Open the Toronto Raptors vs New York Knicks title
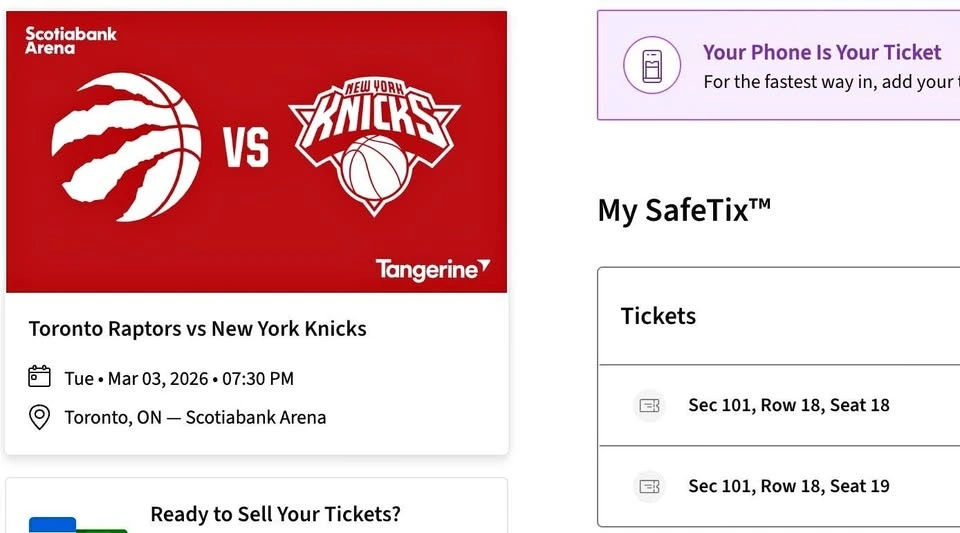Image resolution: width=960 pixels, height=533 pixels. pos(197,328)
